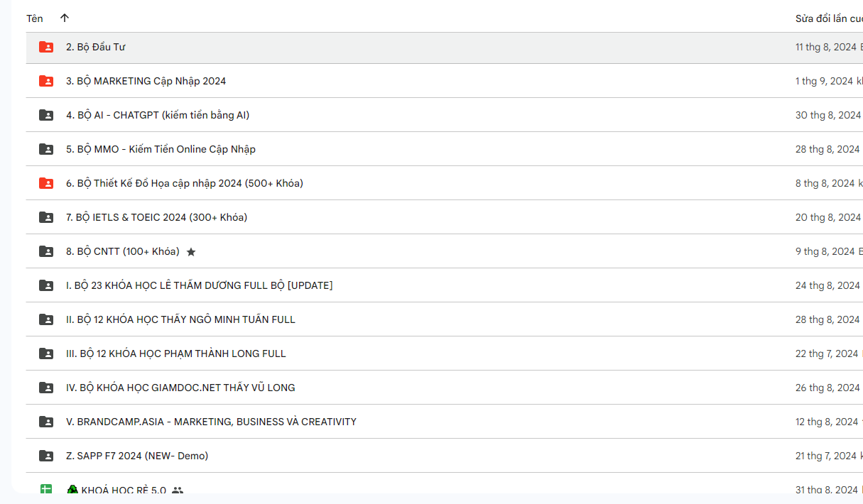Screen dimensions: 863x504
Task: Click the red folder icon for Bộ Đầu Tư
Action: [x=46, y=47]
